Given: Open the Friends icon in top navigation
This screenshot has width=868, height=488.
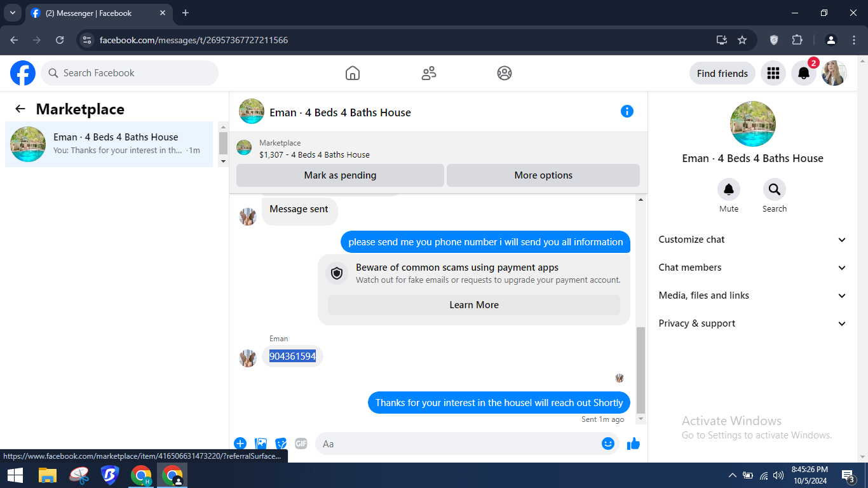Looking at the screenshot, I should click(x=429, y=73).
